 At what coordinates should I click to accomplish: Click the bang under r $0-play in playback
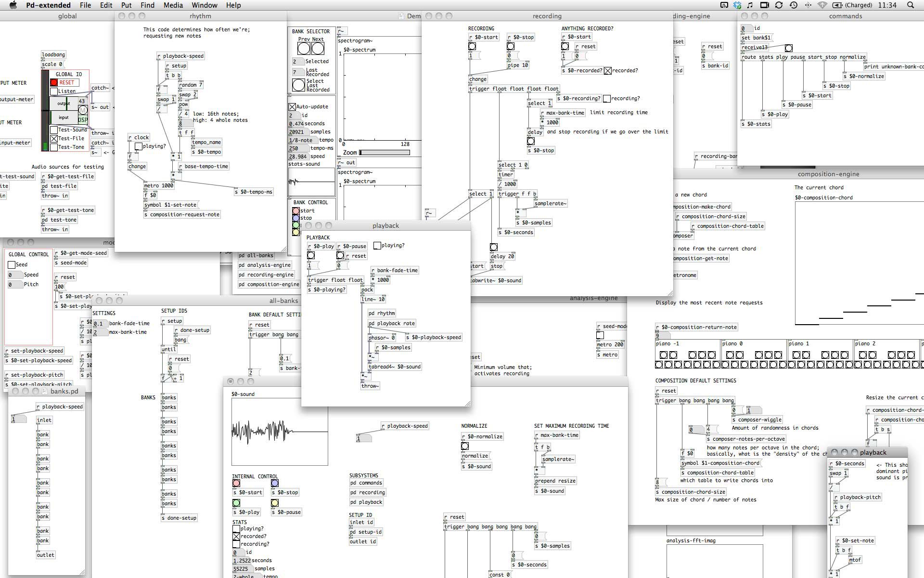click(311, 256)
